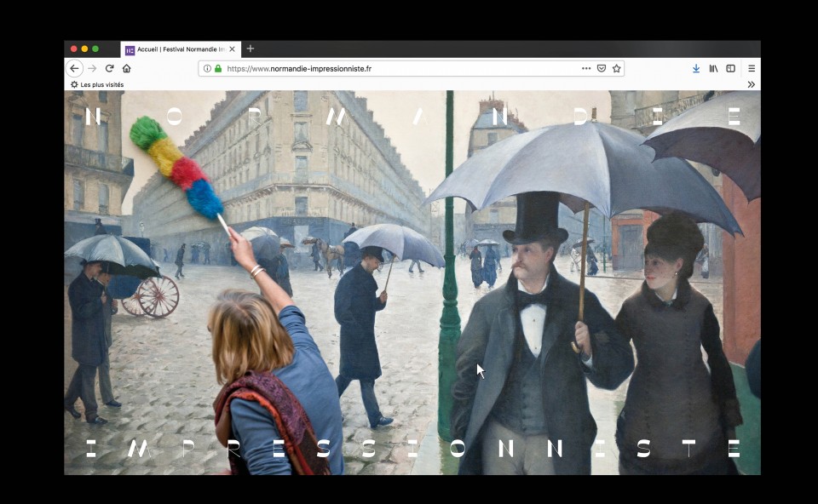Screen dimensions: 818x504
Task: Maximize the window with green button
Action: click(95, 49)
